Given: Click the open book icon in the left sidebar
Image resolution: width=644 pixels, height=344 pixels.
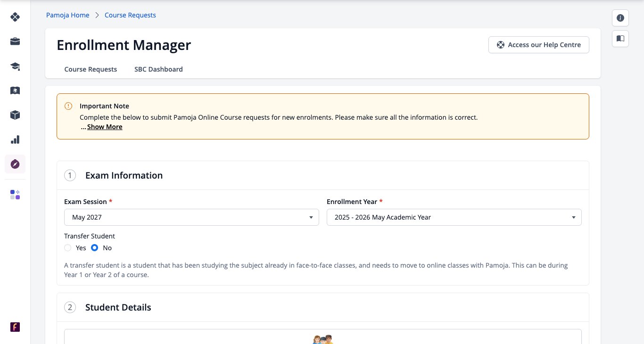Looking at the screenshot, I should click(15, 90).
